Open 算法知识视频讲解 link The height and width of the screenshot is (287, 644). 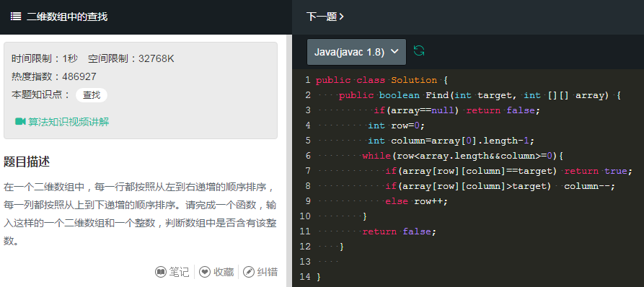click(x=69, y=122)
